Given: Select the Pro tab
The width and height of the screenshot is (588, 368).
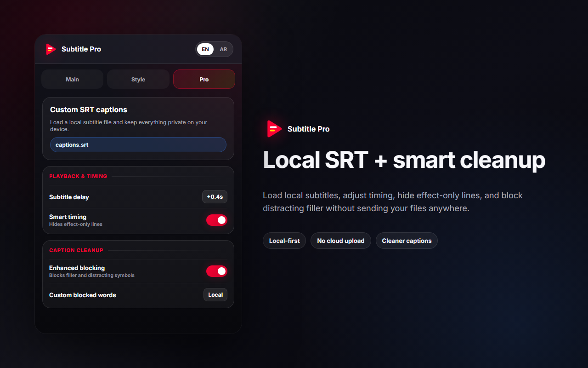Looking at the screenshot, I should [x=204, y=79].
